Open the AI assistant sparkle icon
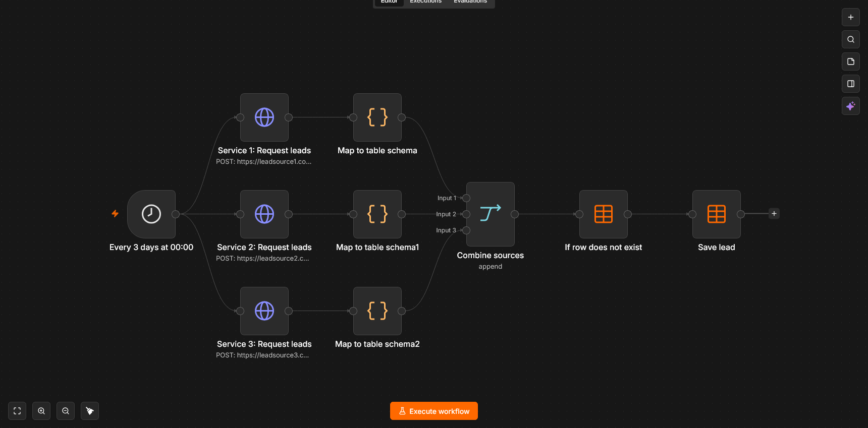Image resolution: width=868 pixels, height=428 pixels. pyautogui.click(x=851, y=106)
